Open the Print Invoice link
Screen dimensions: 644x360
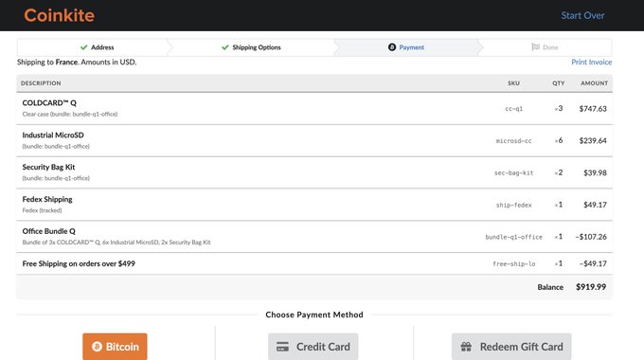pyautogui.click(x=591, y=63)
